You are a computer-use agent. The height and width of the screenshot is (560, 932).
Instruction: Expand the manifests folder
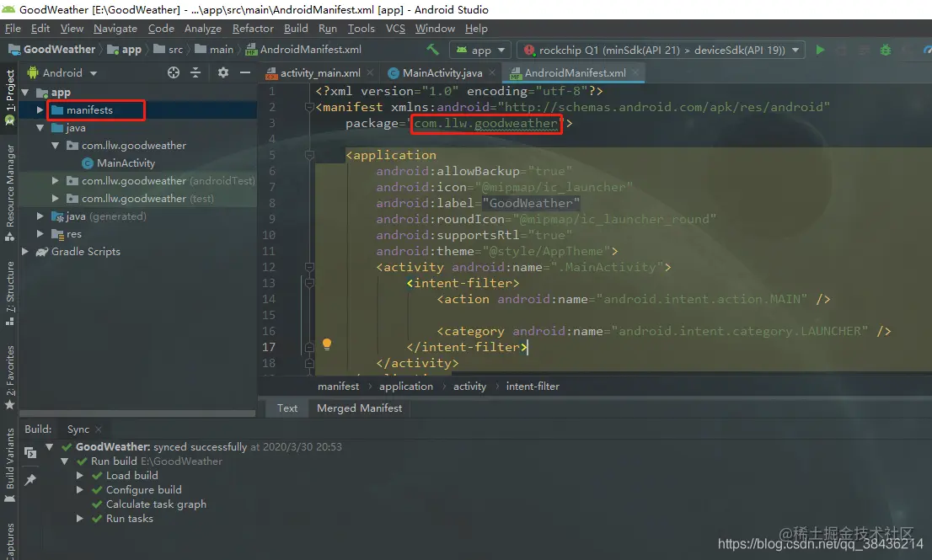point(40,109)
